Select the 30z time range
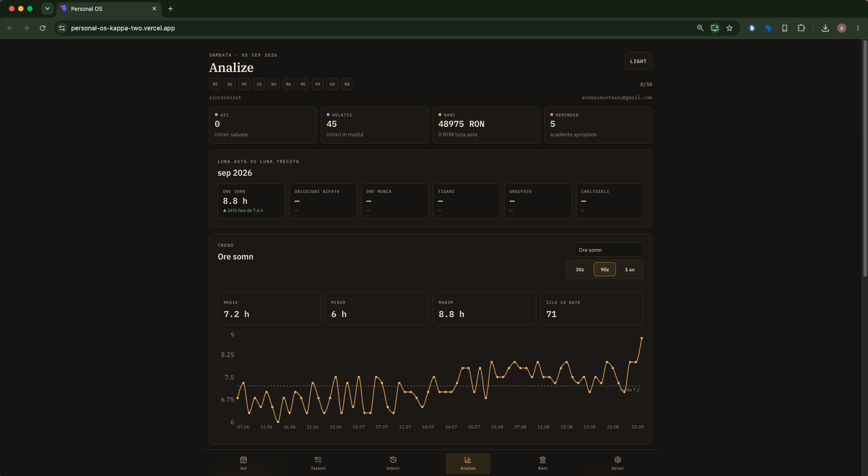Image resolution: width=868 pixels, height=476 pixels. (580, 269)
